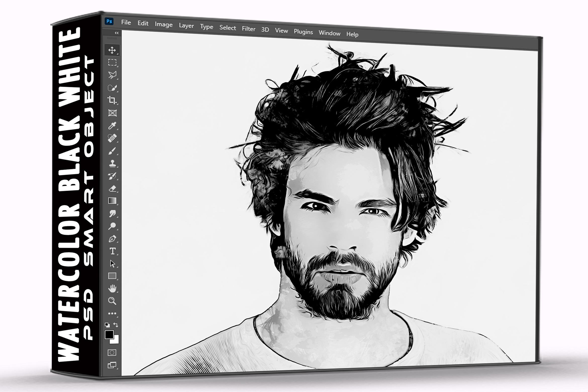Pick the Polygonal Lasso tool
The width and height of the screenshot is (588, 392).
coord(112,75)
